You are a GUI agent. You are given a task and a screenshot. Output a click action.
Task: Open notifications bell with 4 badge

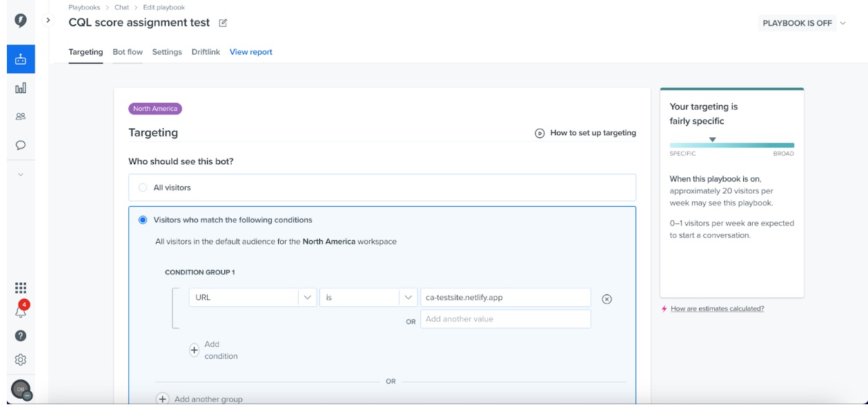pyautogui.click(x=21, y=310)
